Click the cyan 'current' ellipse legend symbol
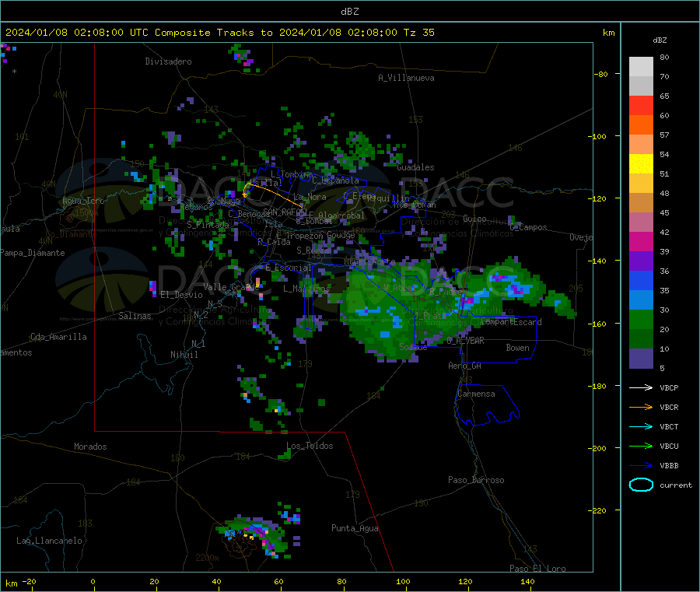The width and height of the screenshot is (700, 592). (x=641, y=485)
